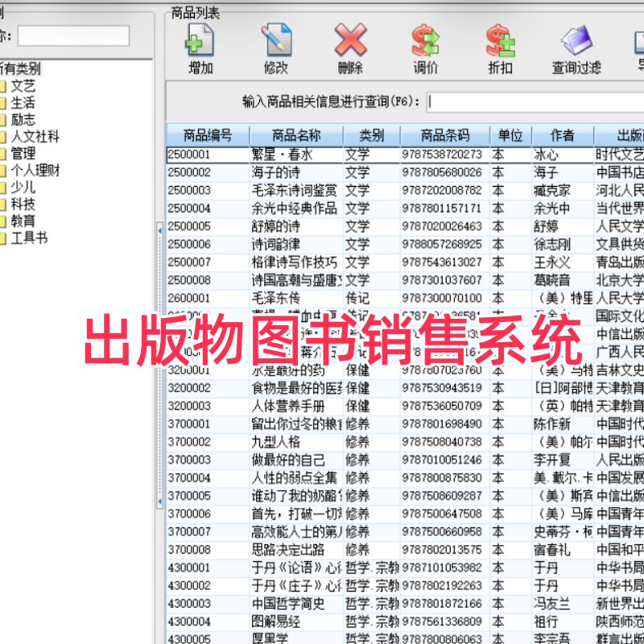Click the 商品条码 column header
Screen dimensions: 644x644
tap(445, 135)
